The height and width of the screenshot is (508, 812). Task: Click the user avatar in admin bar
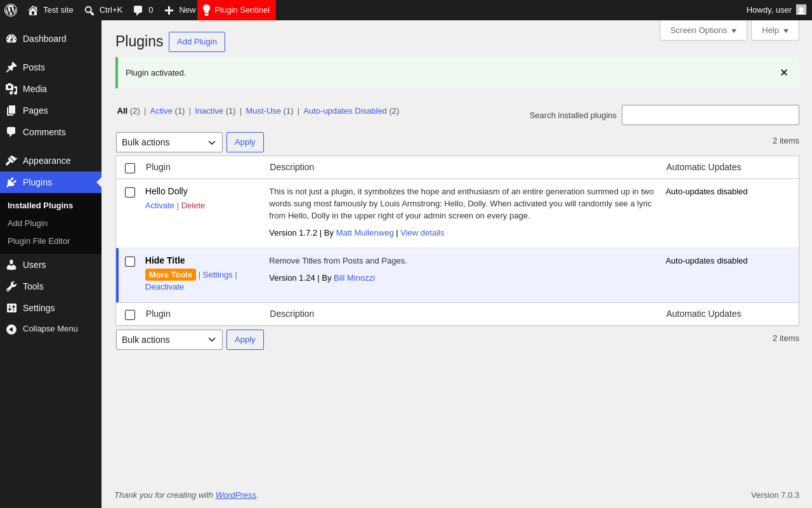tap(801, 10)
